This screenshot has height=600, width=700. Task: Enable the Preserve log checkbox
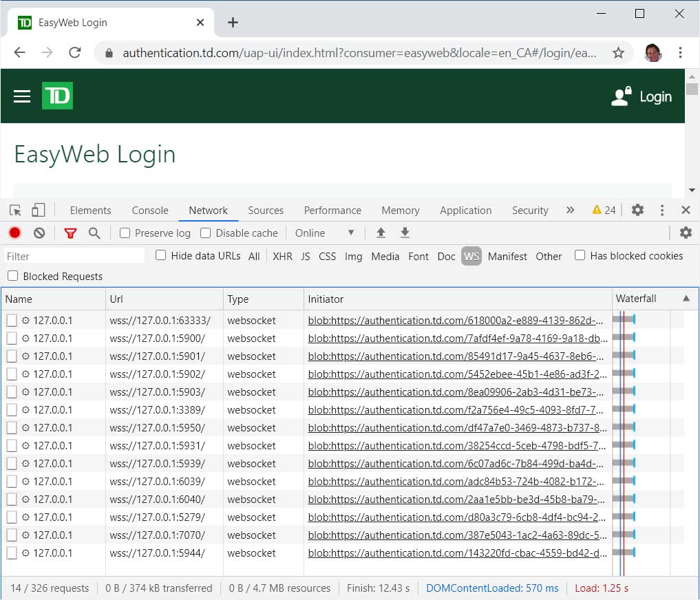tap(125, 233)
